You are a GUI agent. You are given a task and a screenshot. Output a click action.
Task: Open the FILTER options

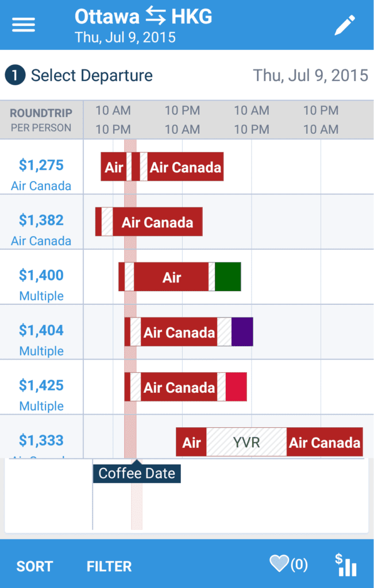109,566
